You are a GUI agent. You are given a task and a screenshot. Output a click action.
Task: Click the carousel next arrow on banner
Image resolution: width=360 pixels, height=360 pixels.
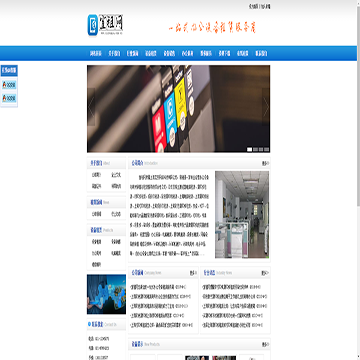pos(266,107)
